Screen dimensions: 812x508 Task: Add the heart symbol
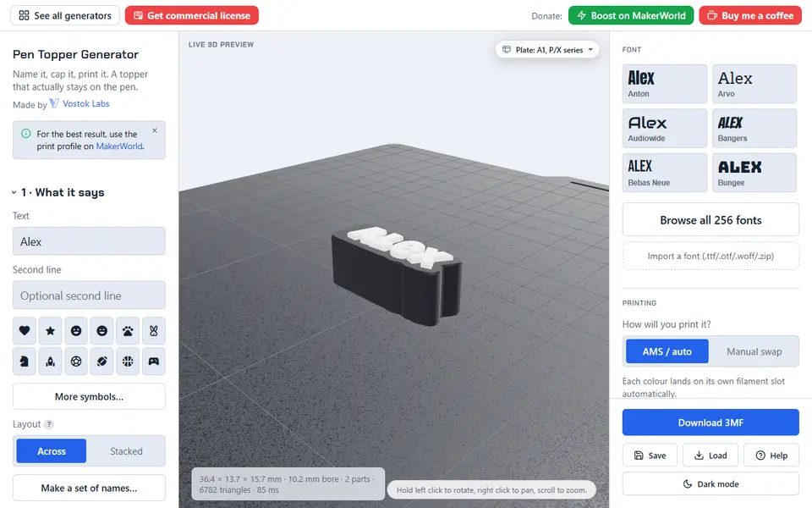click(25, 331)
